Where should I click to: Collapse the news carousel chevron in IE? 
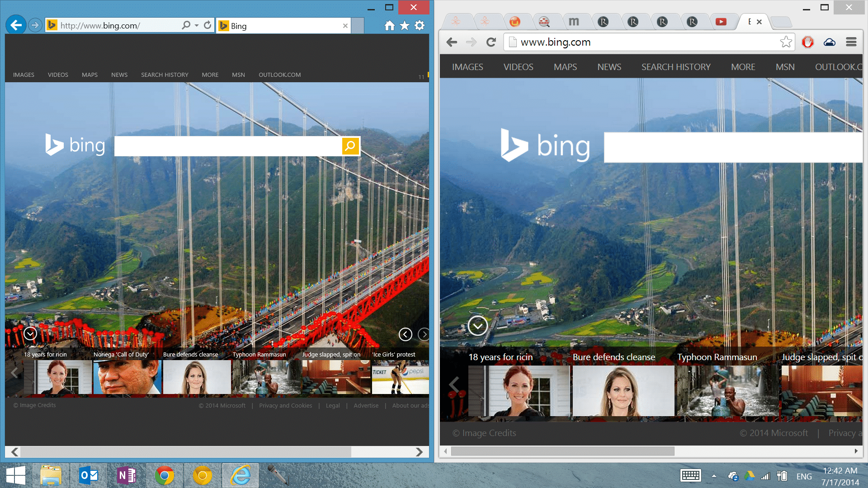pos(30,333)
